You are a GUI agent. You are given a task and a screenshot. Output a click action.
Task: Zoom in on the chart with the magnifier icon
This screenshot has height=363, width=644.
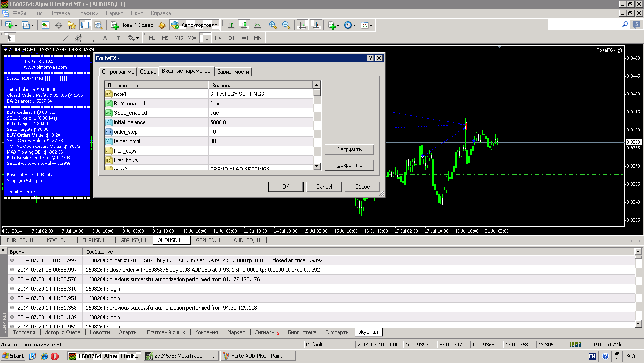pos(273,25)
